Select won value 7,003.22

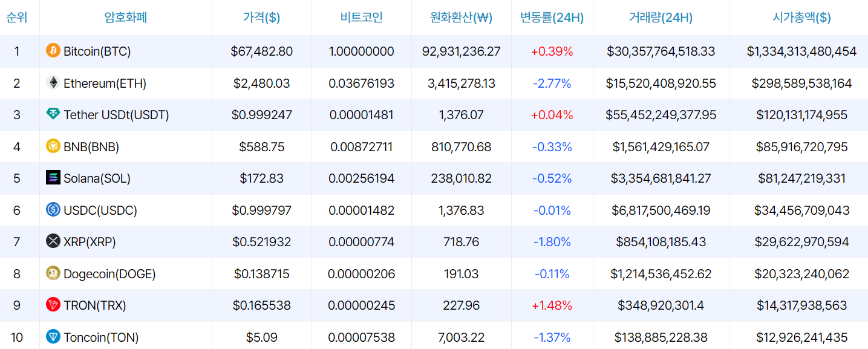click(x=461, y=338)
